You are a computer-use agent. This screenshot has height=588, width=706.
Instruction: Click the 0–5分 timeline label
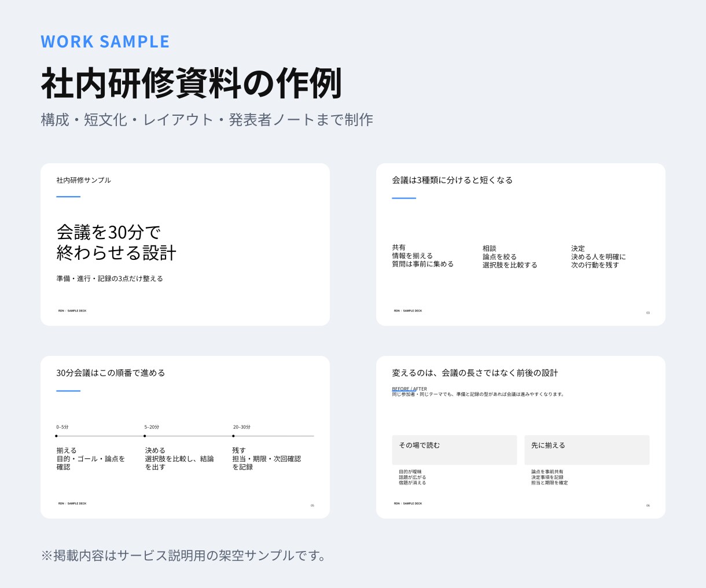62,427
